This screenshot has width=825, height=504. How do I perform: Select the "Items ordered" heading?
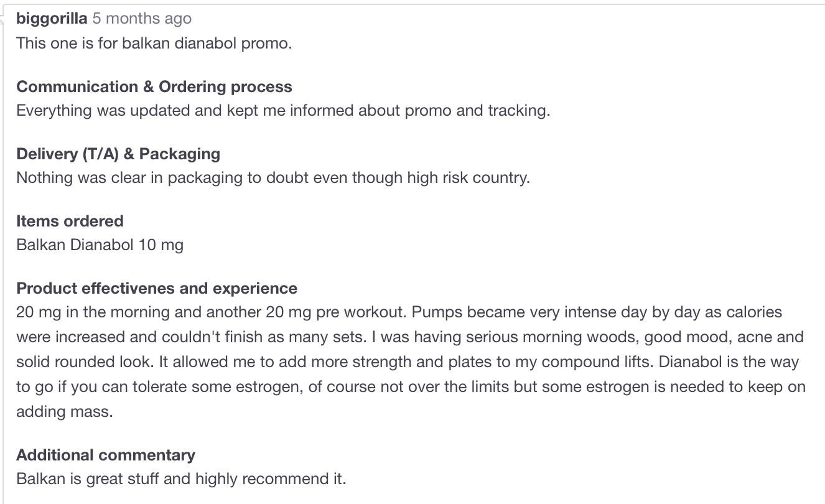point(70,221)
